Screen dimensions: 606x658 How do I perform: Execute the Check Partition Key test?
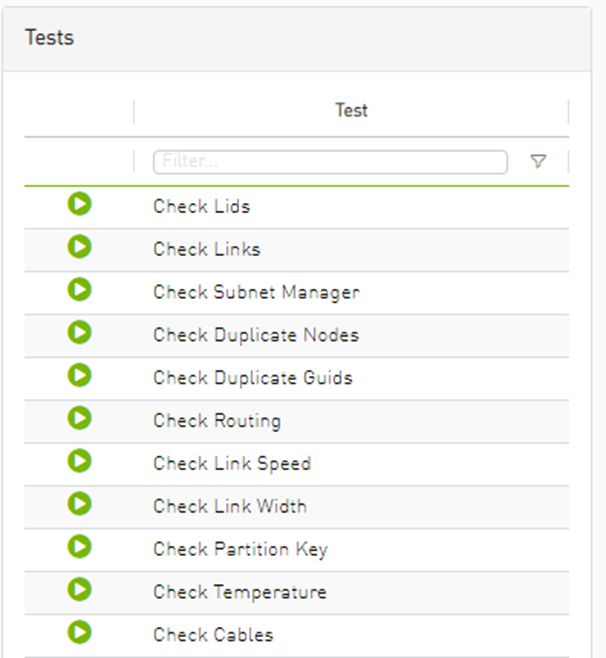tap(79, 547)
